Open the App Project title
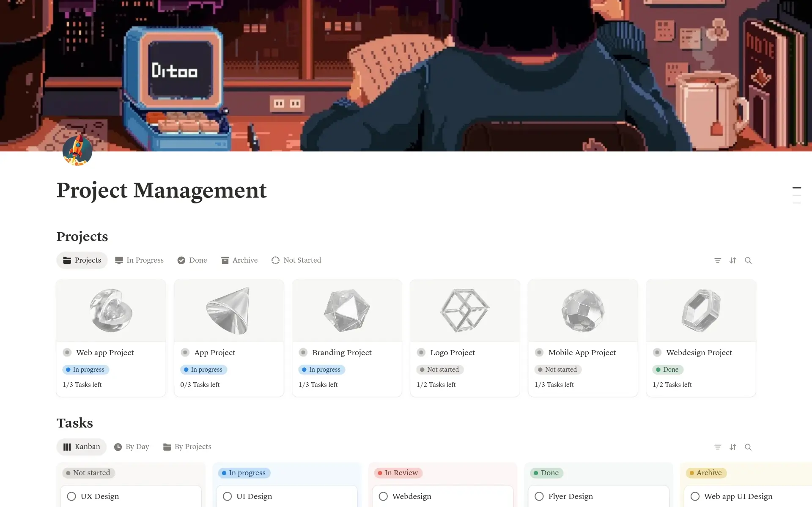812x507 pixels. (215, 353)
